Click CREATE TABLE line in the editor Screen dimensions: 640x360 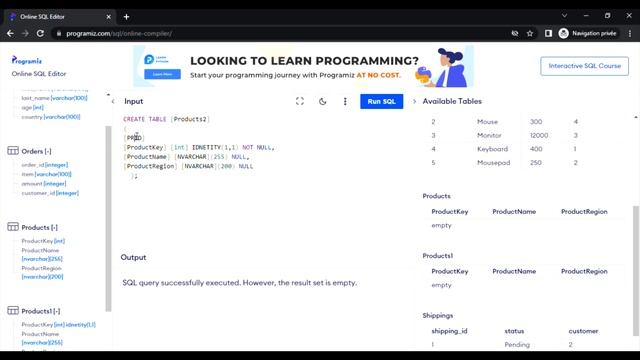pos(167,119)
